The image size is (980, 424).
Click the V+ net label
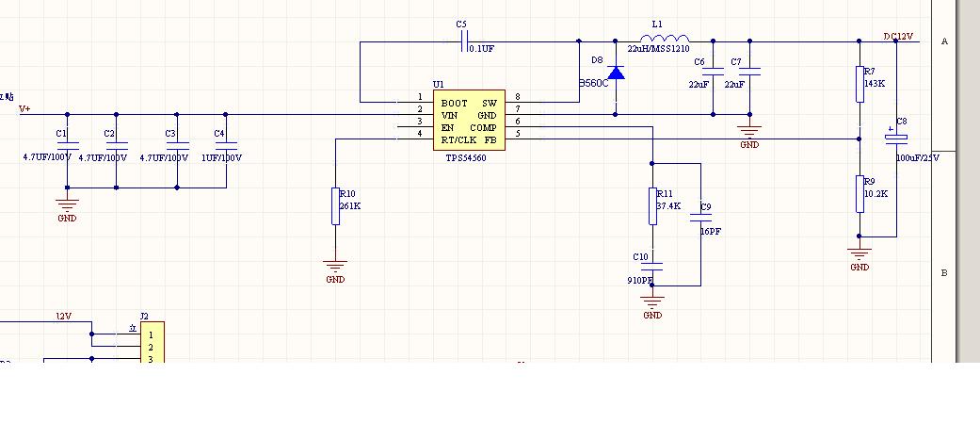[x=24, y=108]
